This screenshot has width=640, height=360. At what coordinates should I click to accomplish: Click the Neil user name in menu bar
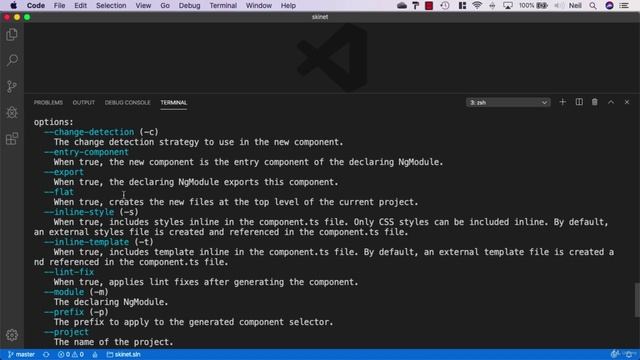click(x=575, y=5)
